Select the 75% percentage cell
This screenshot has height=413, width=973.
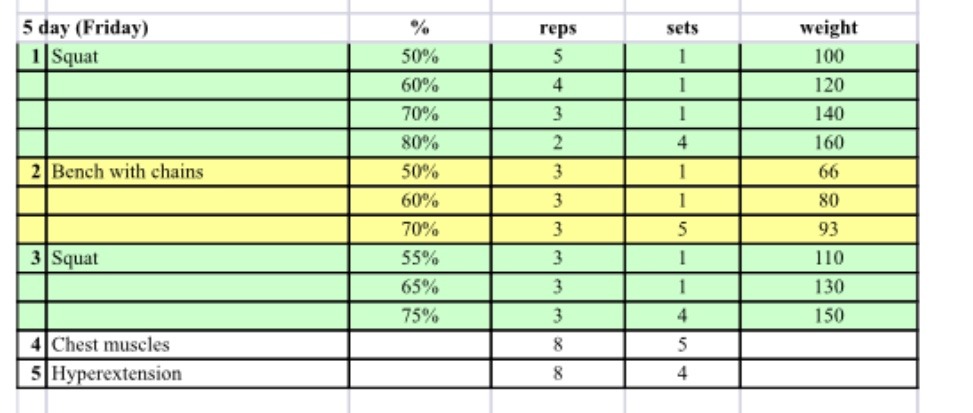point(419,316)
